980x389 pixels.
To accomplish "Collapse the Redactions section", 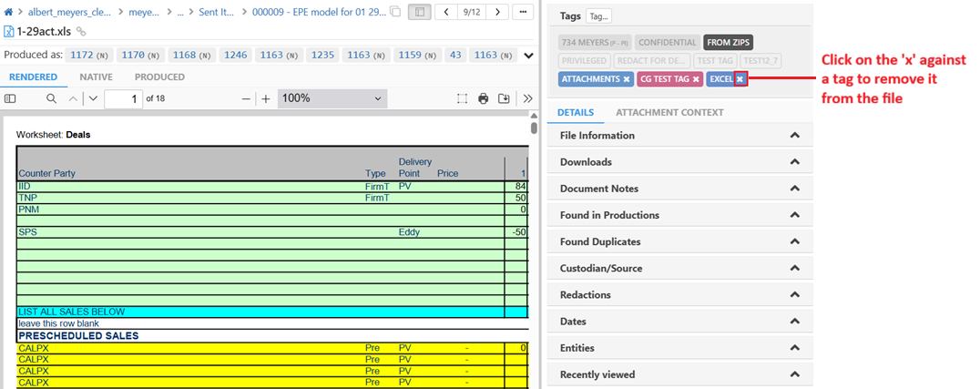I will (794, 294).
